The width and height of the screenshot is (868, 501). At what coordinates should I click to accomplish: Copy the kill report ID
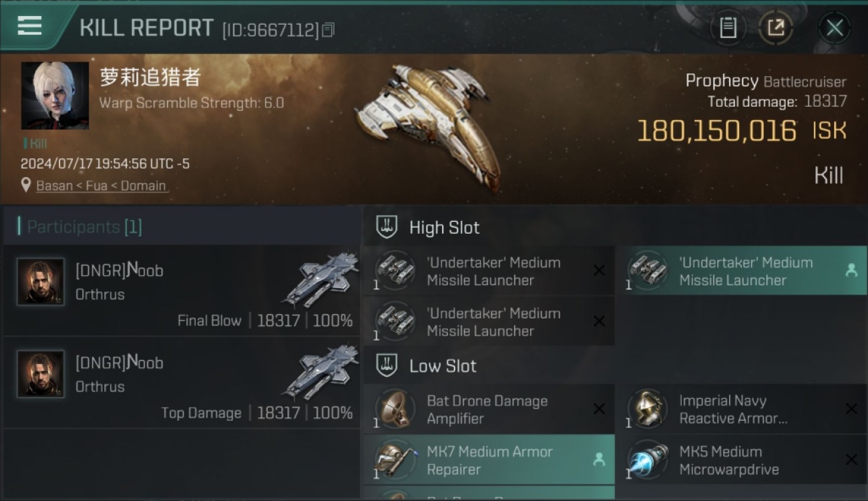tap(328, 29)
